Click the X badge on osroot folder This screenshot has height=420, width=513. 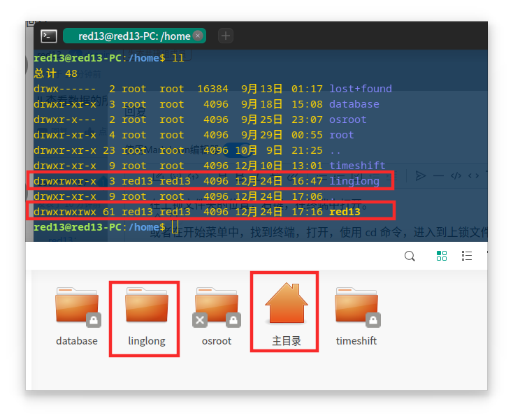pos(200,320)
